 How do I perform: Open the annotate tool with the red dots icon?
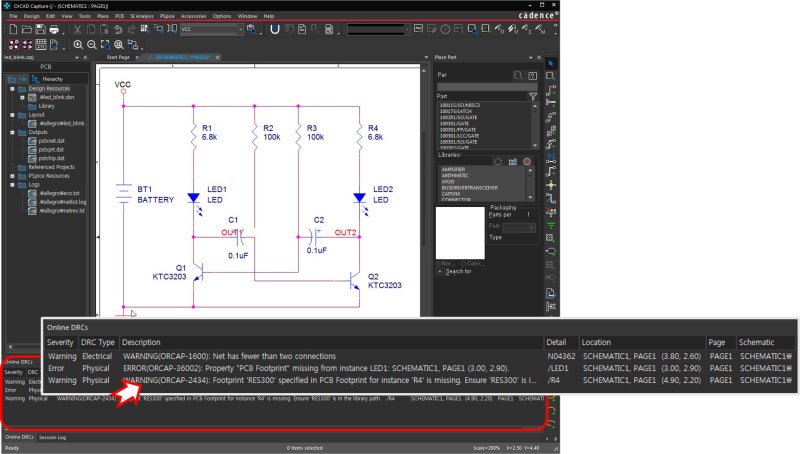tap(14, 45)
